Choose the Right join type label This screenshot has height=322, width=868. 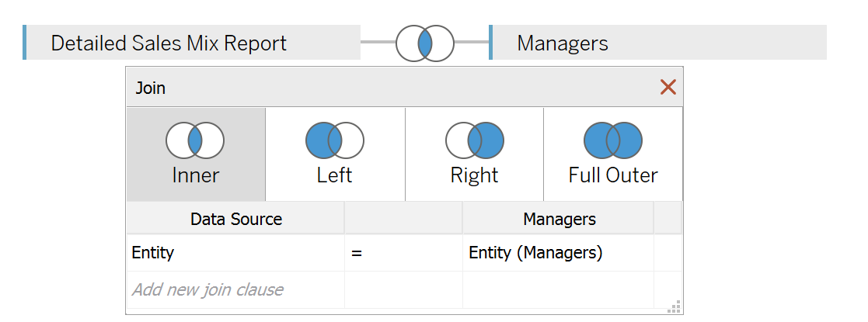[475, 175]
